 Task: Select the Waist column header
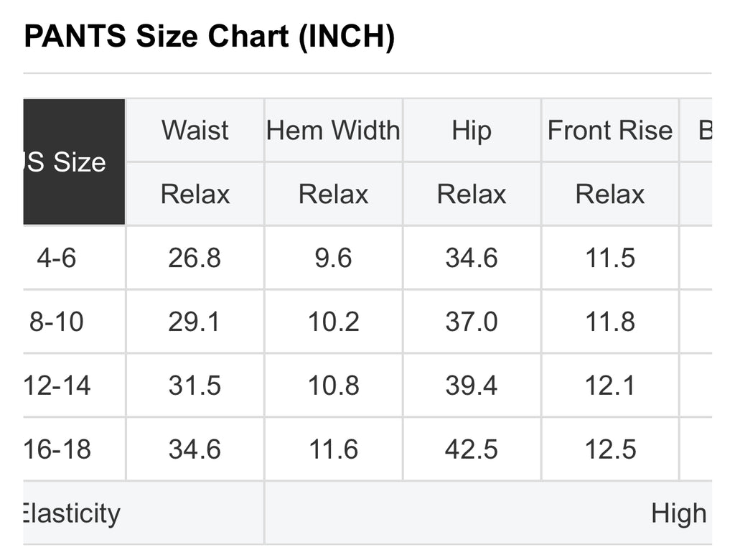coord(195,130)
